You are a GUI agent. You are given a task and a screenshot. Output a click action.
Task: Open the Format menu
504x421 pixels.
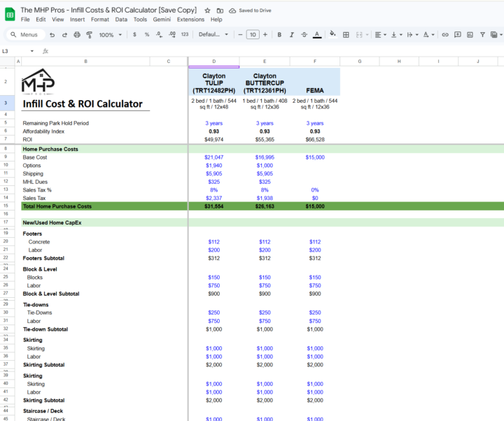[x=100, y=20]
